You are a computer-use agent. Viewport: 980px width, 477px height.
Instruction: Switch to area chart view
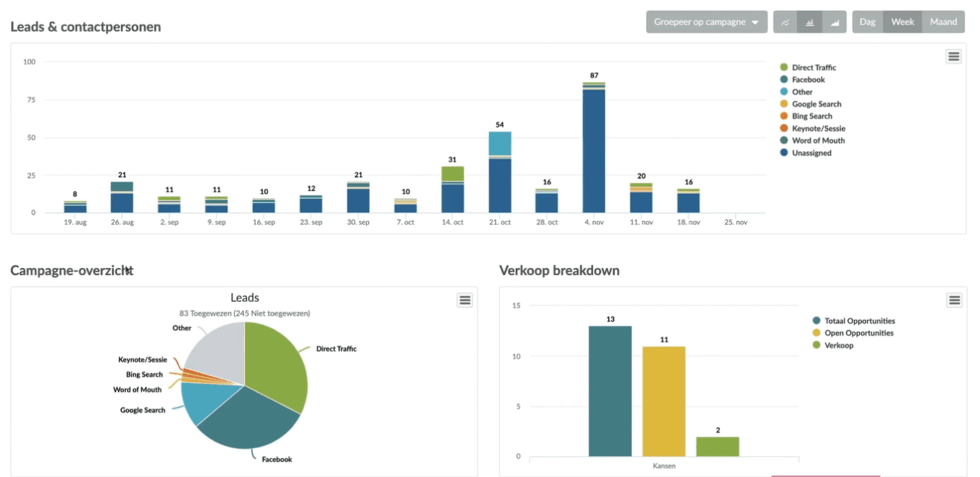[835, 22]
